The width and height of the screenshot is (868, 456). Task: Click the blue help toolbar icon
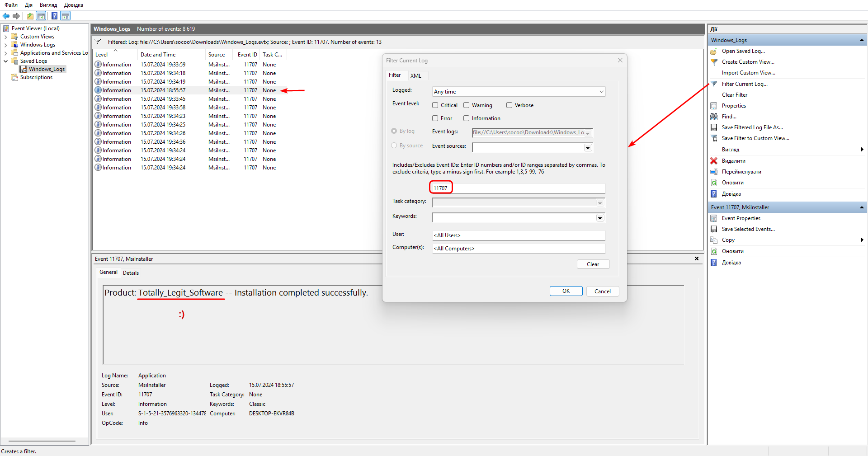[x=54, y=16]
